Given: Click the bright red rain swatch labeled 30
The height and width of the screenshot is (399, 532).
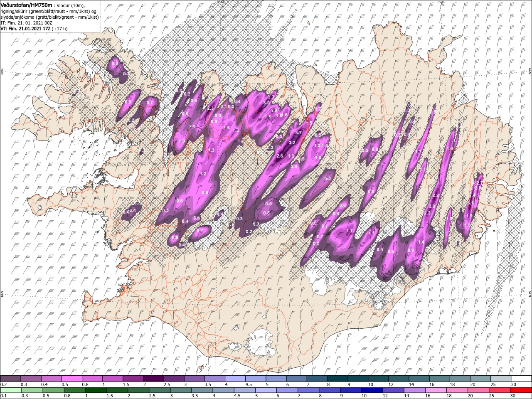Looking at the screenshot, I should [x=521, y=390].
